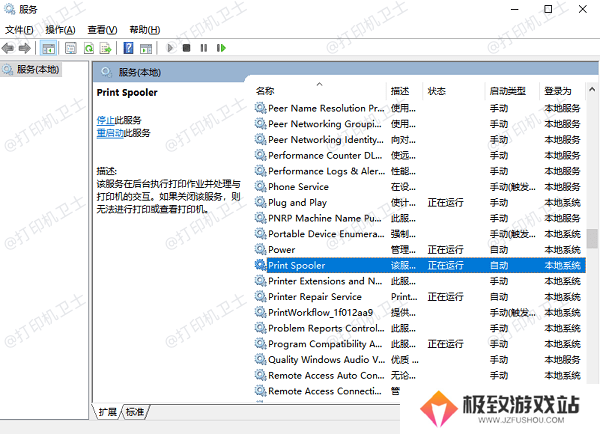Open the 操作(A) menu
Viewport: 600px width, 434px height.
pyautogui.click(x=60, y=30)
